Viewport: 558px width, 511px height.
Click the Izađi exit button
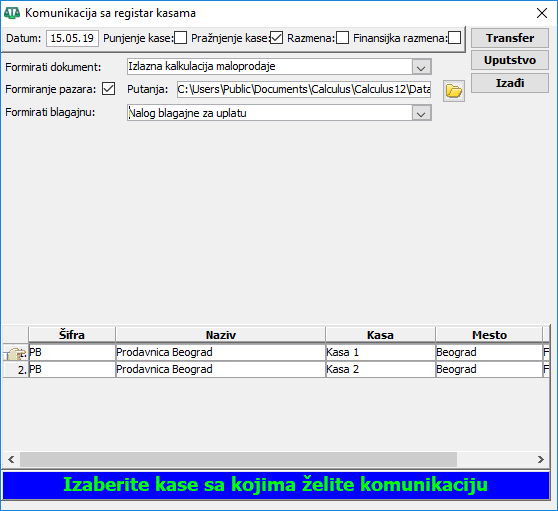click(x=510, y=83)
